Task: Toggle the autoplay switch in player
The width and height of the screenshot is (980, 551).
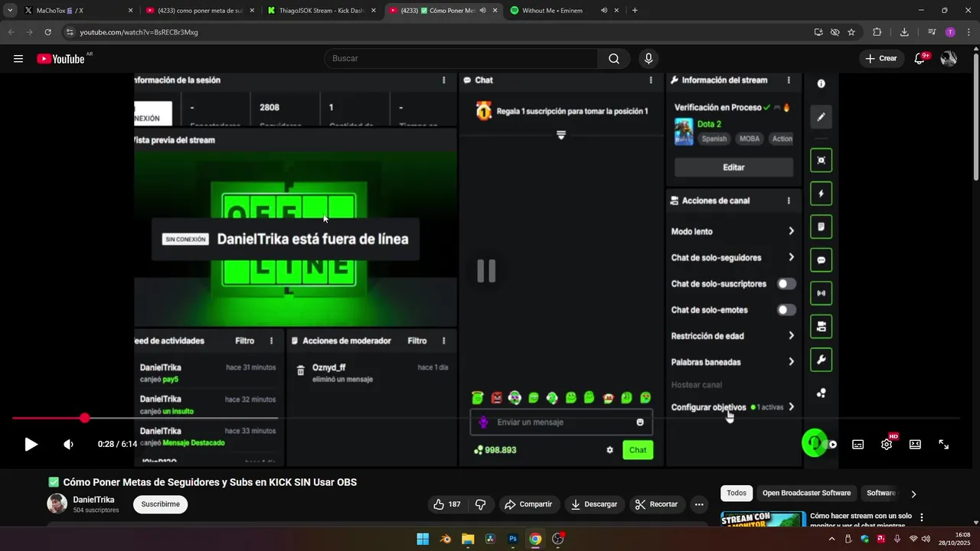Action: click(830, 445)
